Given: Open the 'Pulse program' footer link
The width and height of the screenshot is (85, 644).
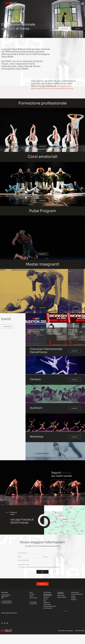Looking at the screenshot, I should (61, 595).
